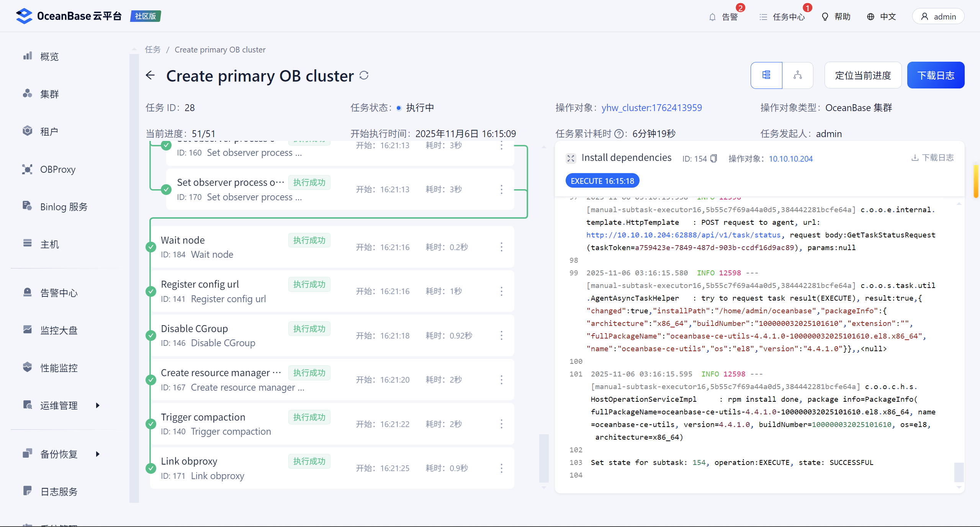
Task: Click the blue 下载日志 button
Action: [x=935, y=75]
